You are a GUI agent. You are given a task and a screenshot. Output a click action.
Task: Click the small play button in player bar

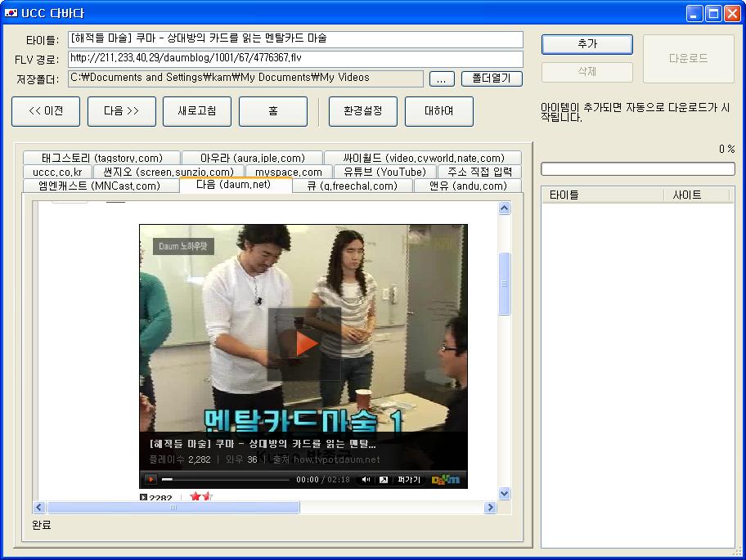(151, 479)
